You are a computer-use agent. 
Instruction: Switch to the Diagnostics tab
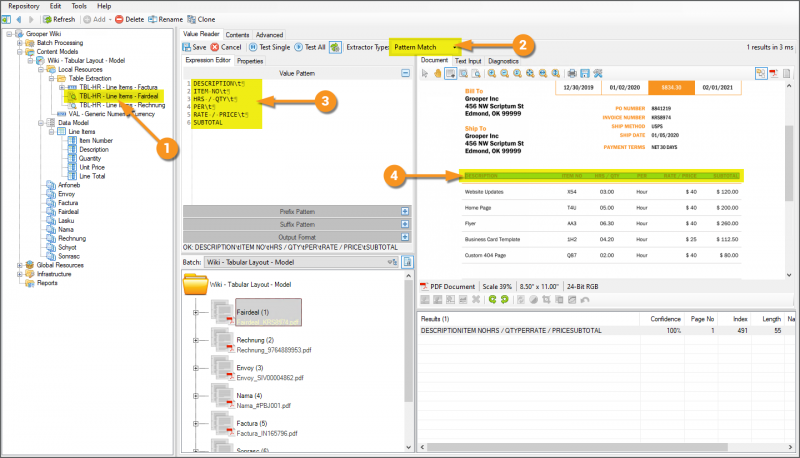point(503,61)
